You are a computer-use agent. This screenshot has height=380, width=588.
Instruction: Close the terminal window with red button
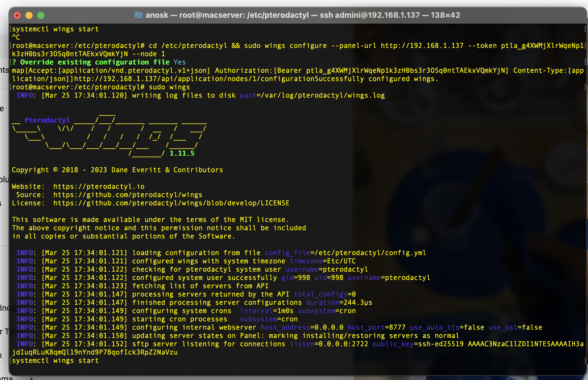17,15
